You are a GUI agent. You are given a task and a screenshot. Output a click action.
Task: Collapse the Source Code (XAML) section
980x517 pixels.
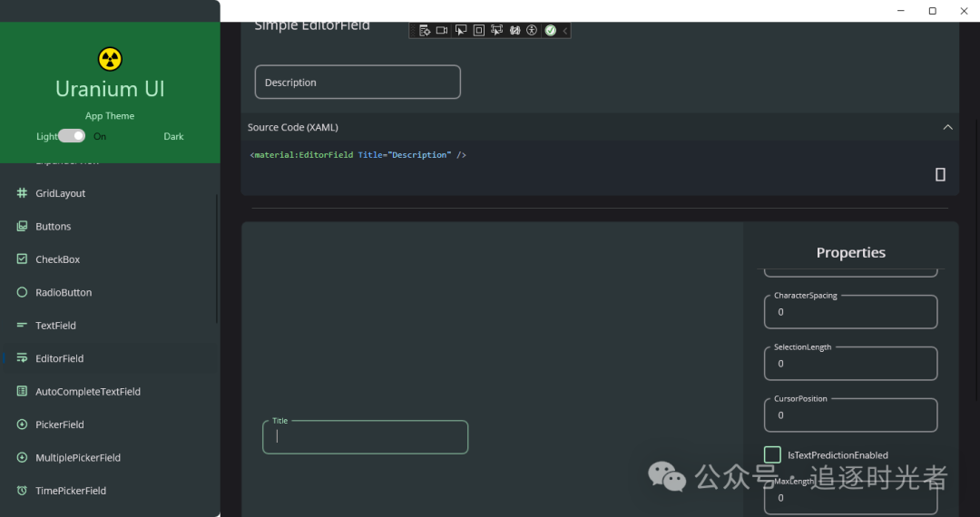(x=947, y=127)
